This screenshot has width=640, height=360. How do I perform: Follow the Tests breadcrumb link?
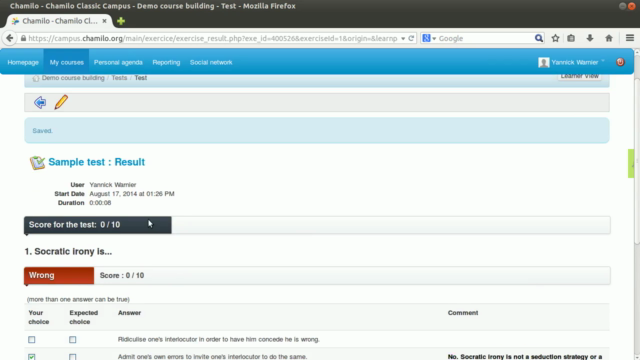coord(119,78)
